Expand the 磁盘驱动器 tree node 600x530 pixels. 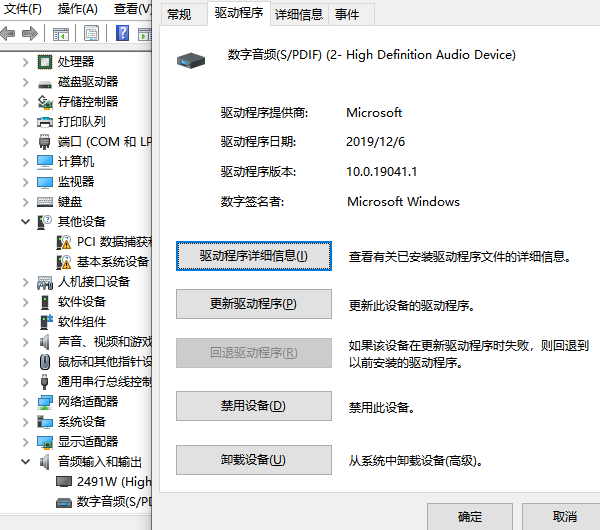coord(25,82)
